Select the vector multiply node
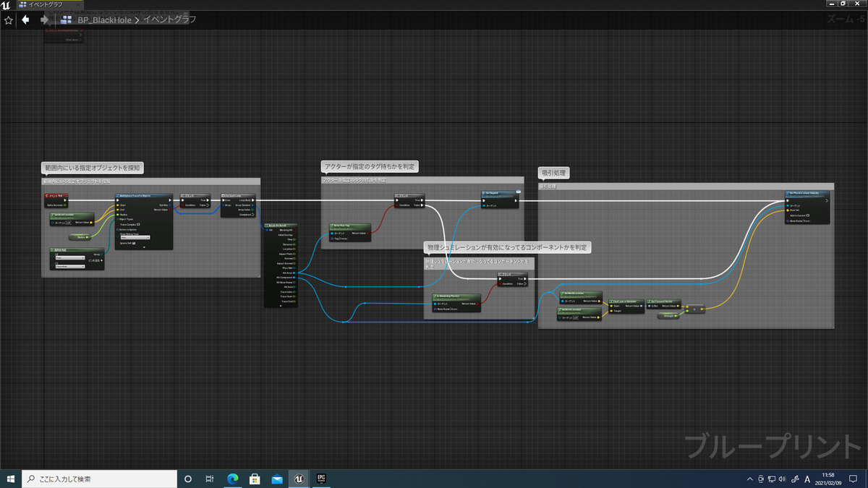Viewport: 868px width, 488px height. pyautogui.click(x=694, y=309)
